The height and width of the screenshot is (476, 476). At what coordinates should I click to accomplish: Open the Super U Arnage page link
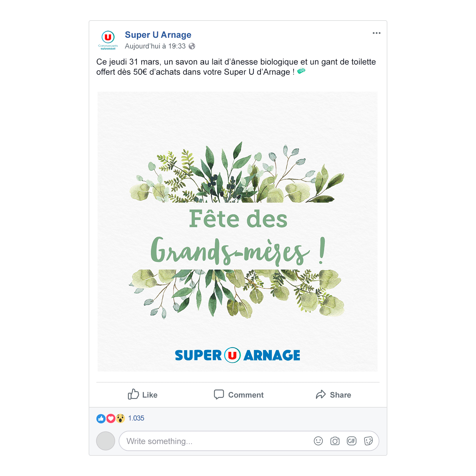[158, 35]
